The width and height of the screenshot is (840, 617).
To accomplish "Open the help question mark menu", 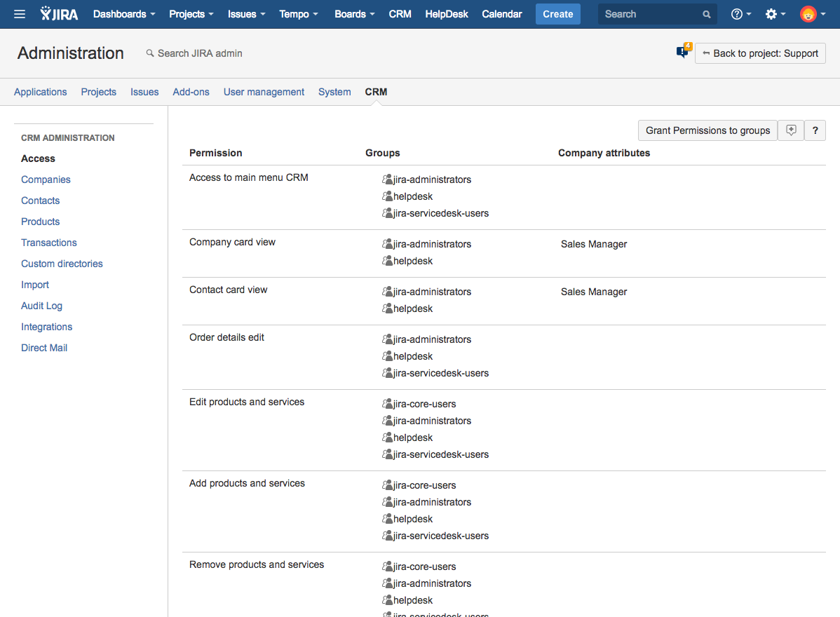I will [740, 14].
